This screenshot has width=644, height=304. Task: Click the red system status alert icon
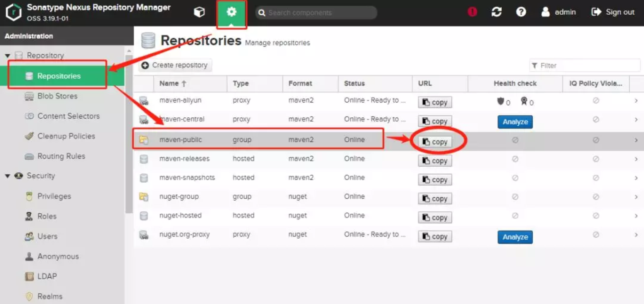[472, 12]
